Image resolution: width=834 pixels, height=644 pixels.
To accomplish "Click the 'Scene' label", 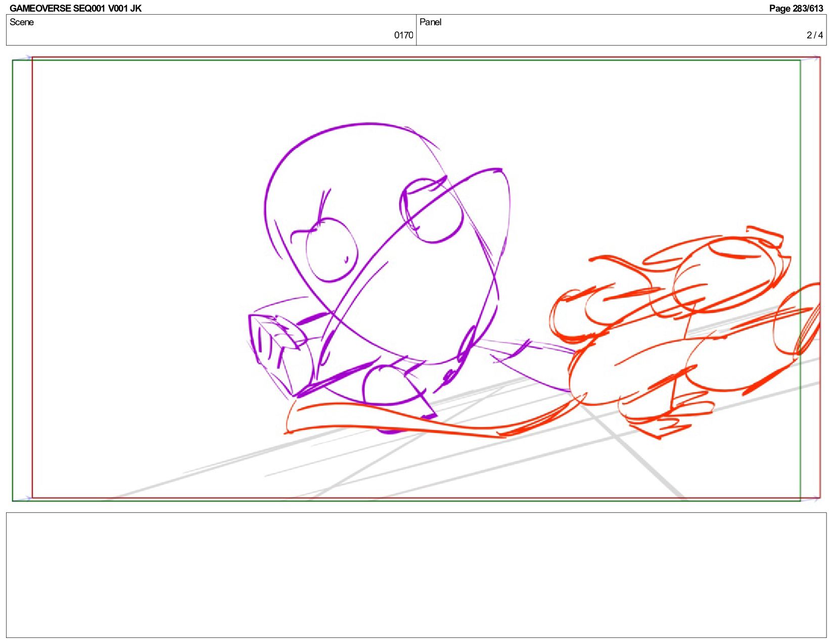I will tap(22, 22).
